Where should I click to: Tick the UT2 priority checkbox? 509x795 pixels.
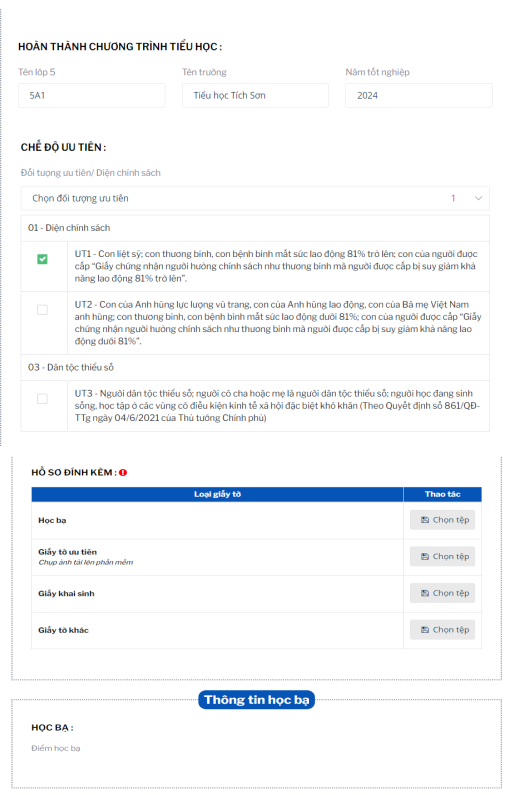[43, 309]
